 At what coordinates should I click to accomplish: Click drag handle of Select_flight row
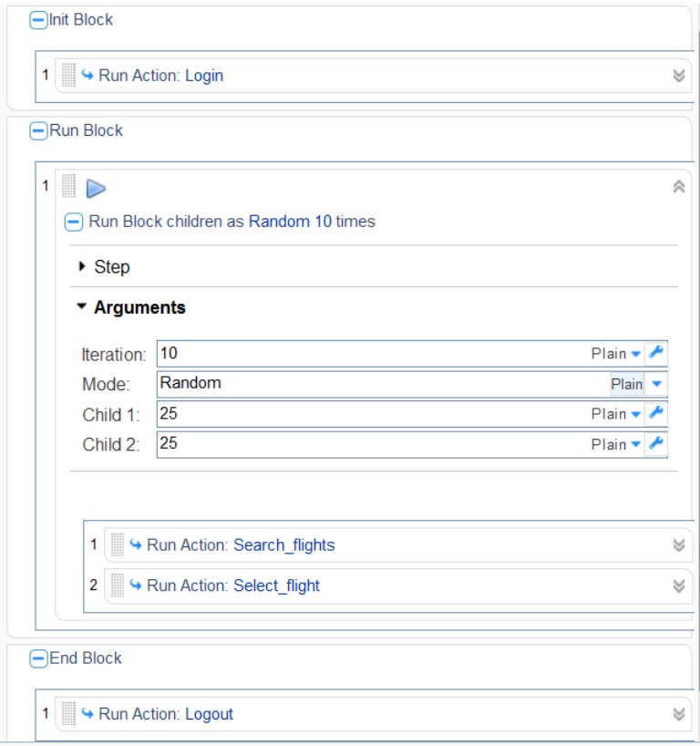[x=117, y=585]
